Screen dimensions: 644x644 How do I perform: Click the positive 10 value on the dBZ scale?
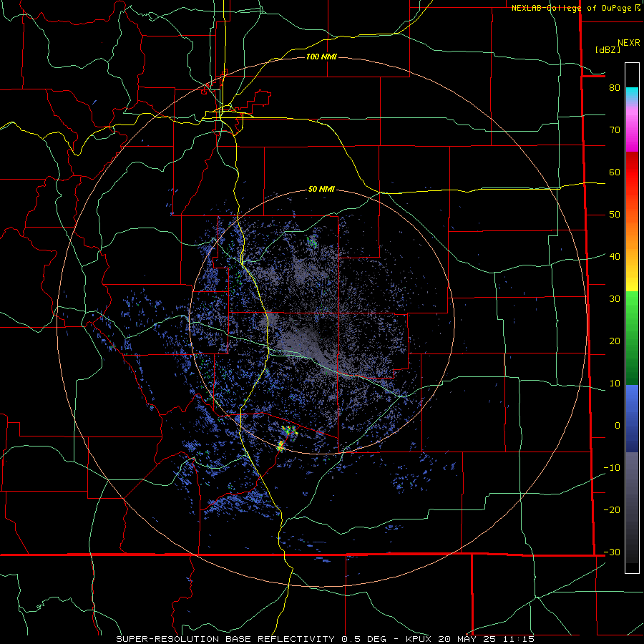pos(615,384)
